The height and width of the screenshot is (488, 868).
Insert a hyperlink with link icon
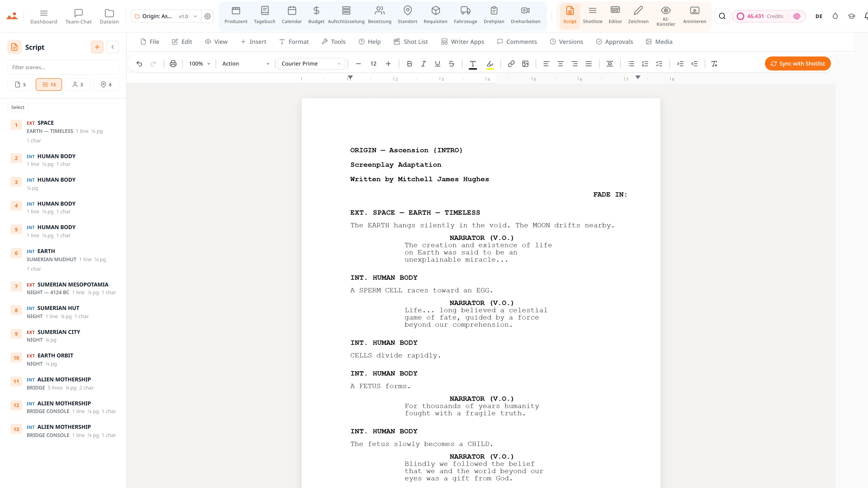pos(511,64)
